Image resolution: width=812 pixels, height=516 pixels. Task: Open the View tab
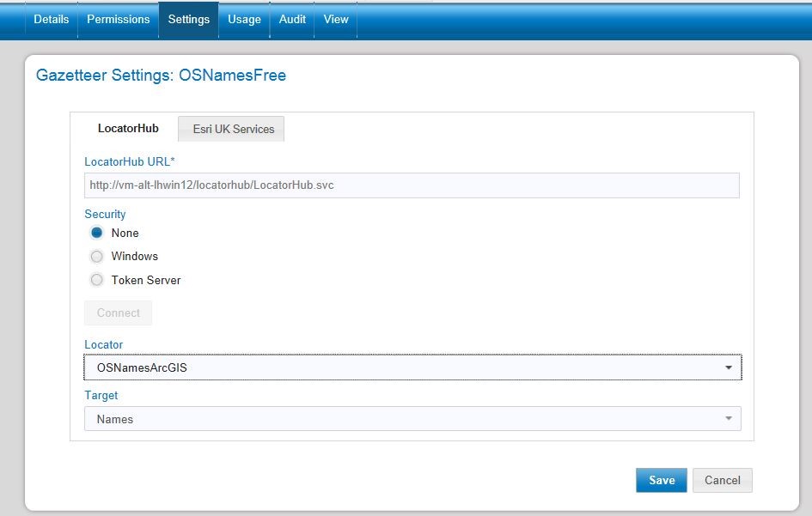coord(336,20)
